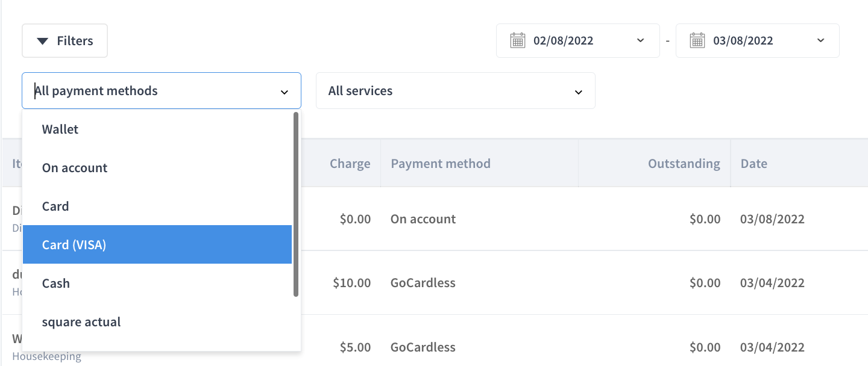Select the Card option
The height and width of the screenshot is (366, 868).
157,206
